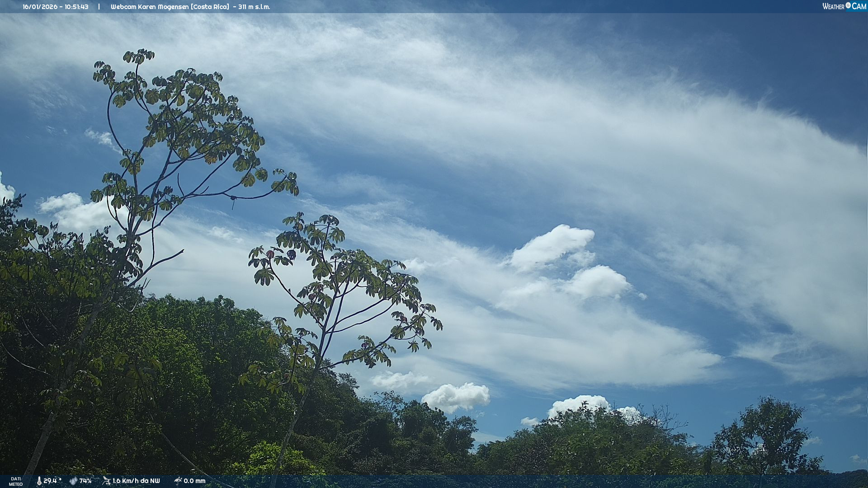Click the 16/01/2026 date and time stamp
Image resolution: width=868 pixels, height=488 pixels.
[56, 7]
